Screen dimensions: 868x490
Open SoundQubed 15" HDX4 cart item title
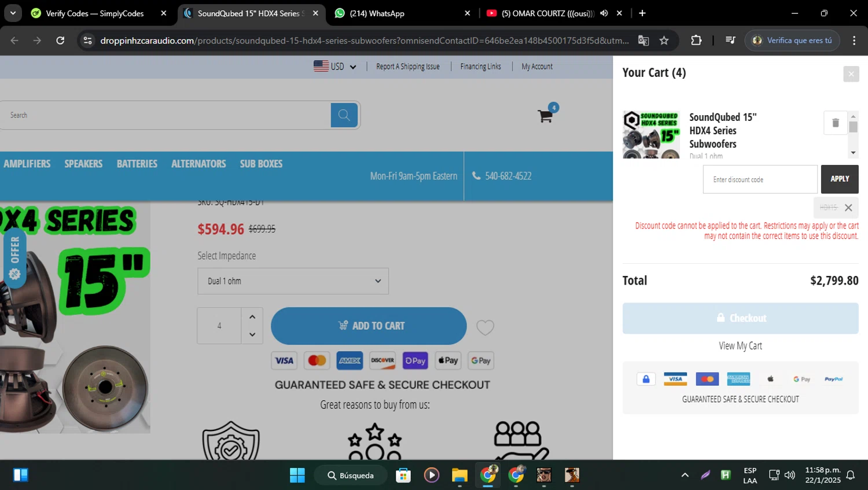point(723,131)
